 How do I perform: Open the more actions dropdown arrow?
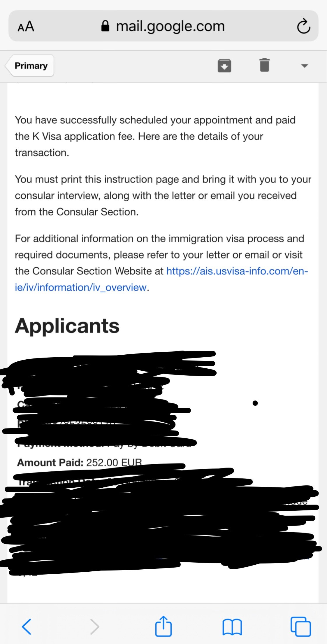pyautogui.click(x=304, y=66)
